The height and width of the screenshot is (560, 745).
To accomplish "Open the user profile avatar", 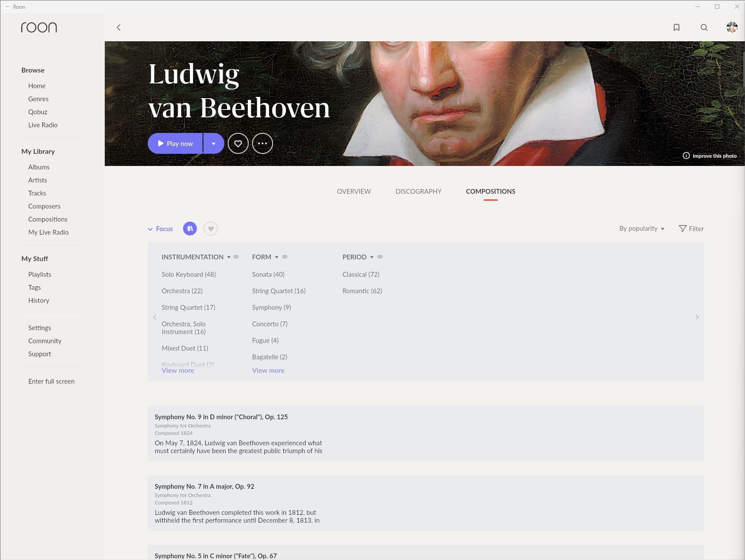I will (732, 27).
